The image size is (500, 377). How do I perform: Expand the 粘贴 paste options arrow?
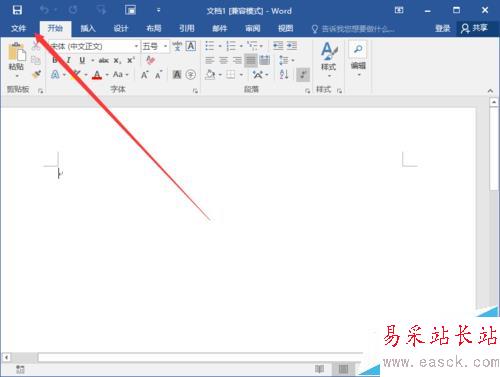[17, 76]
